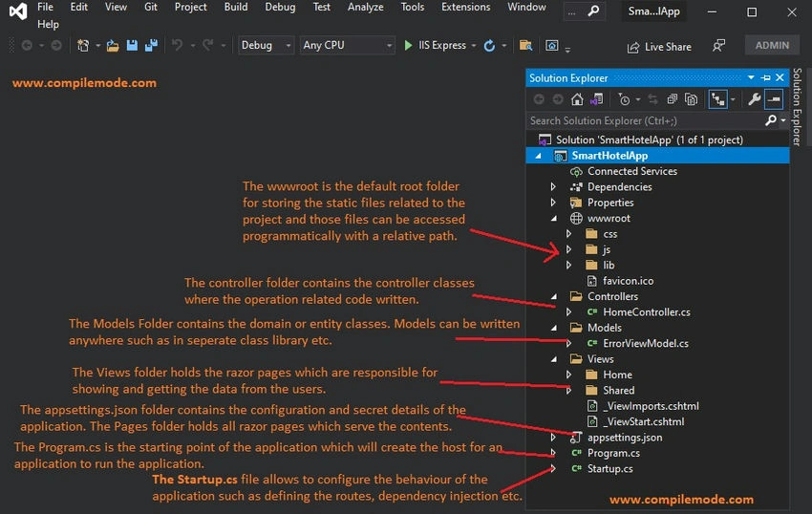Click the feedback person icon

pyautogui.click(x=718, y=46)
